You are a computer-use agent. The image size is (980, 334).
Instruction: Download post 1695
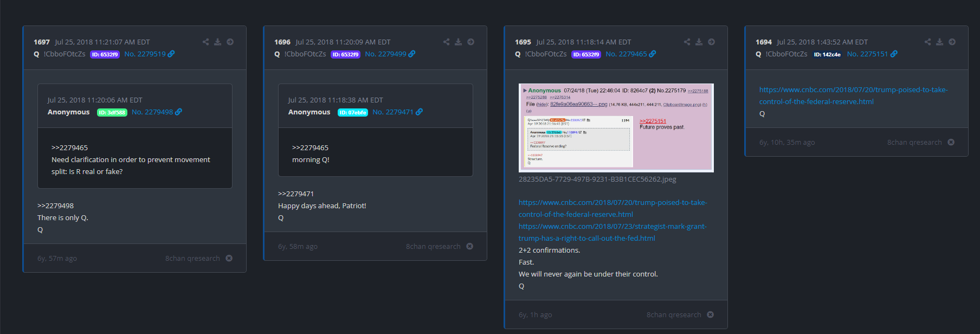click(699, 42)
